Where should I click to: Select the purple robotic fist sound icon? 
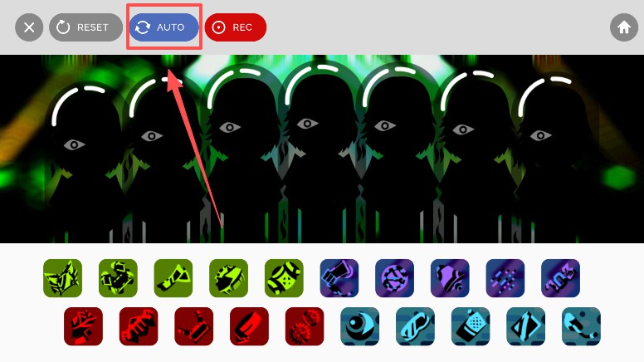[339, 278]
